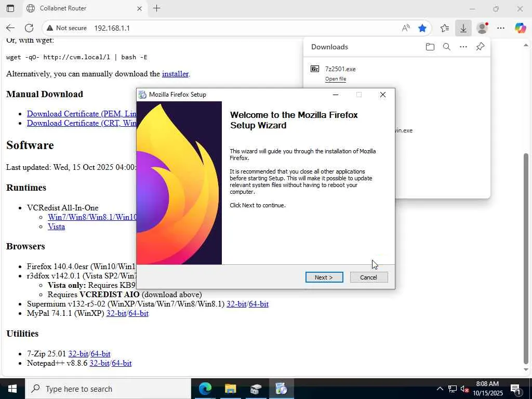
Task: Open the Copilot sidebar icon
Action: pos(520,28)
